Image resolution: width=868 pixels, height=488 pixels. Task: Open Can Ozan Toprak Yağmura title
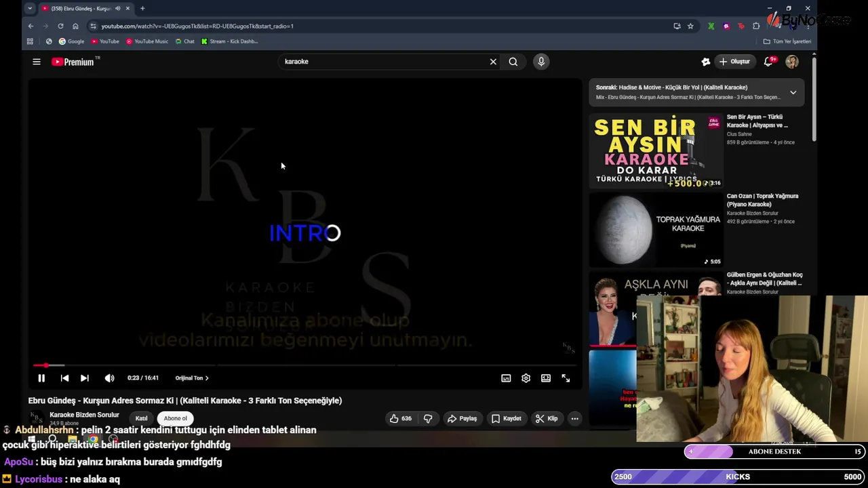point(762,200)
